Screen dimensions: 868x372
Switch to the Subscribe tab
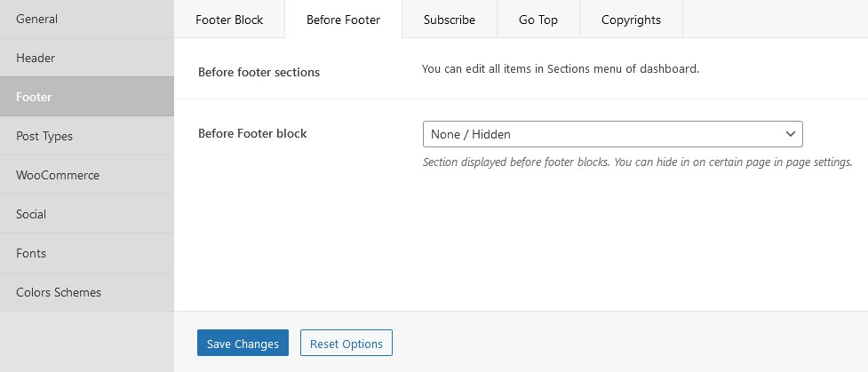pyautogui.click(x=450, y=20)
